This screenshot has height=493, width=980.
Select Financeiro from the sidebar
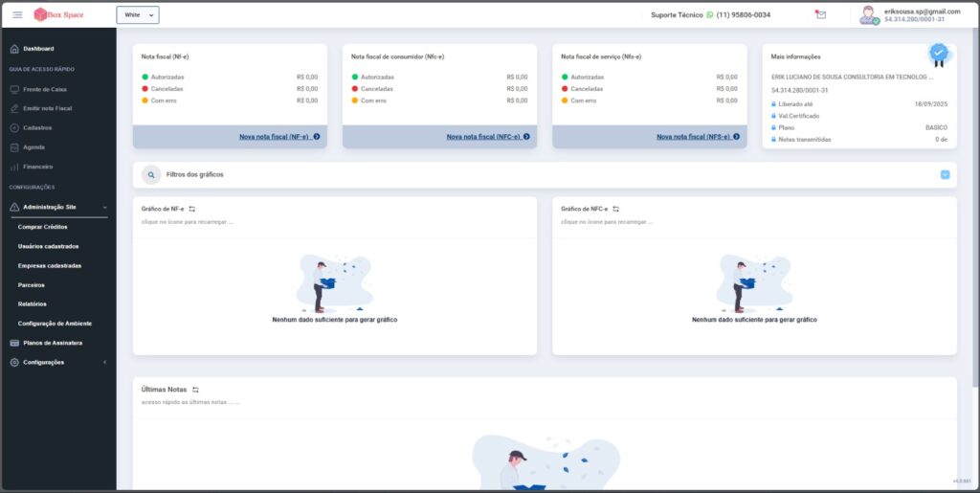37,167
